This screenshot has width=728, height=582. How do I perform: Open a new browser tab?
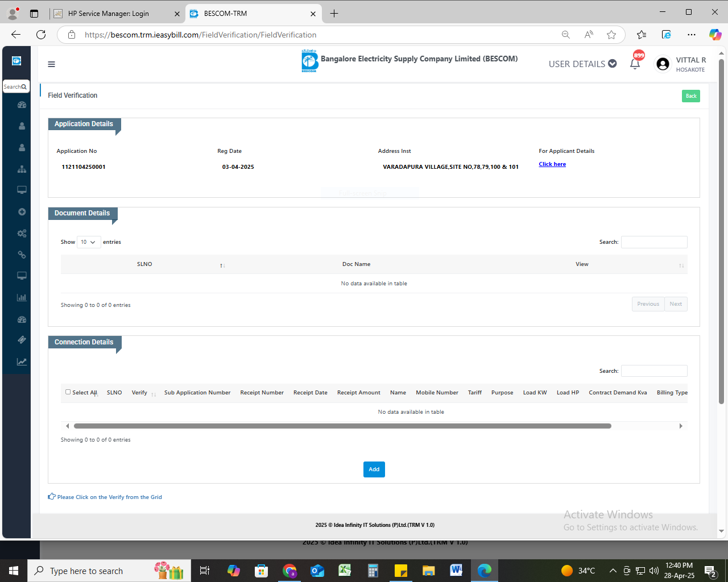pos(334,13)
